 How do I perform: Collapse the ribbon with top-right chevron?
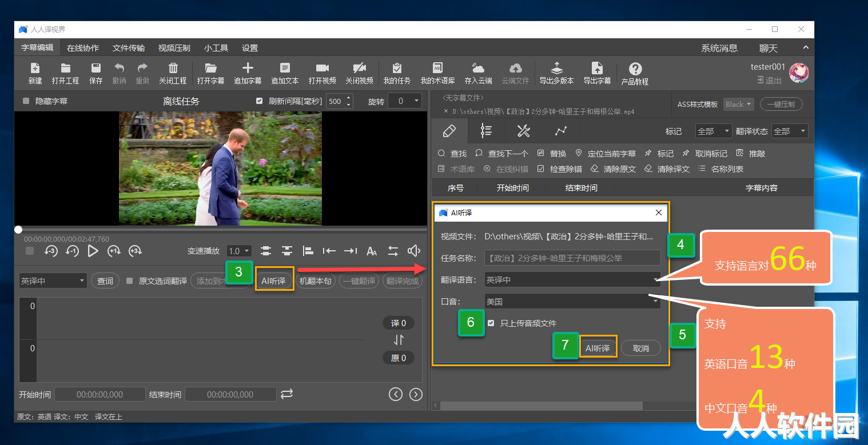click(806, 47)
